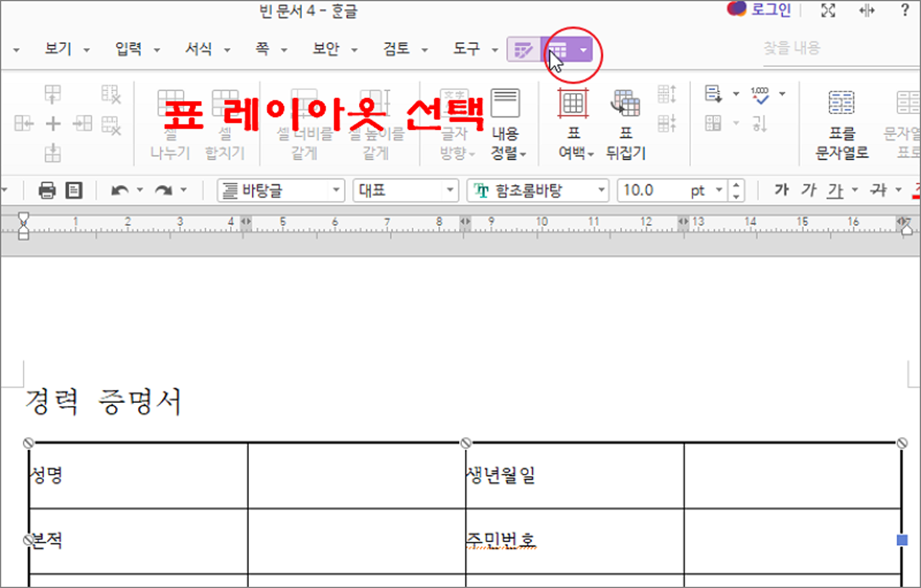This screenshot has width=921, height=588.
Task: Click the lower row height adjust icon
Action: point(667,123)
